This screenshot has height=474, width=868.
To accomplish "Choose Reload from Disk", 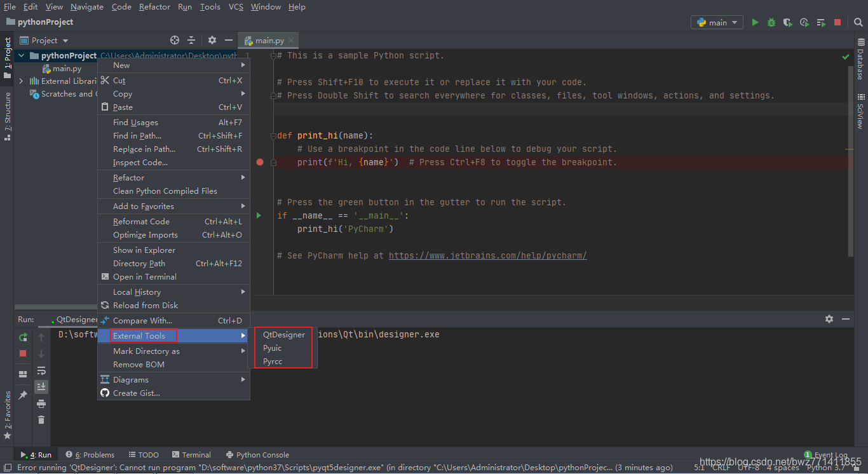I will coord(173,306).
